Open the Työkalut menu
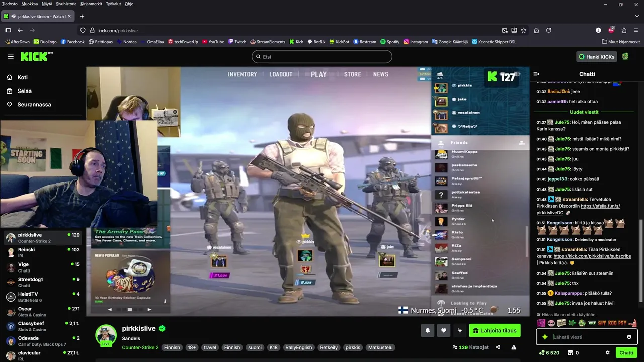 click(x=113, y=4)
